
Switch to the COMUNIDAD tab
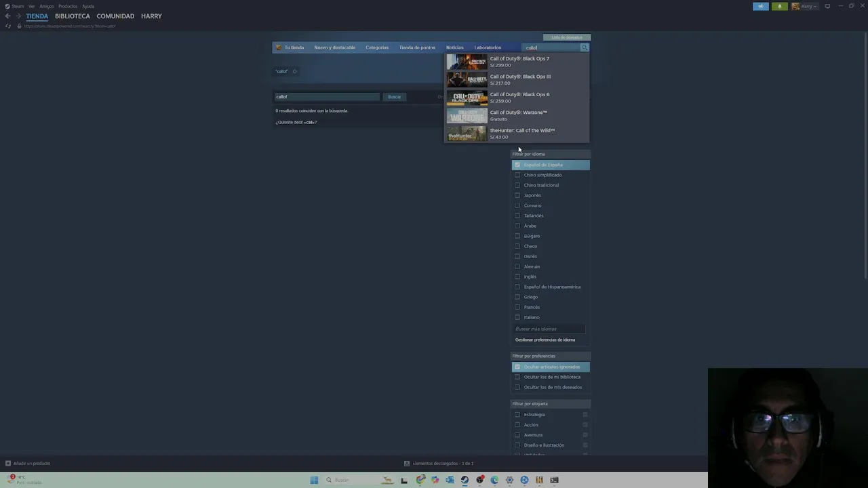(115, 16)
